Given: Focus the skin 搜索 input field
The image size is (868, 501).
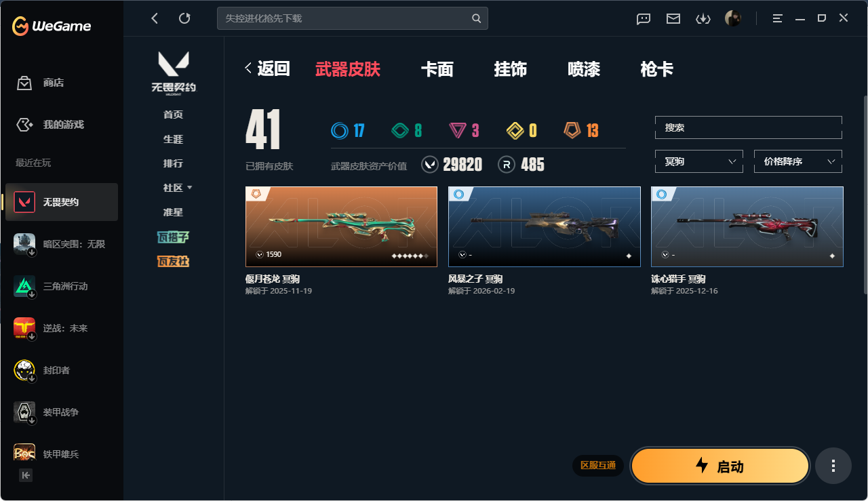Looking at the screenshot, I should [x=749, y=127].
